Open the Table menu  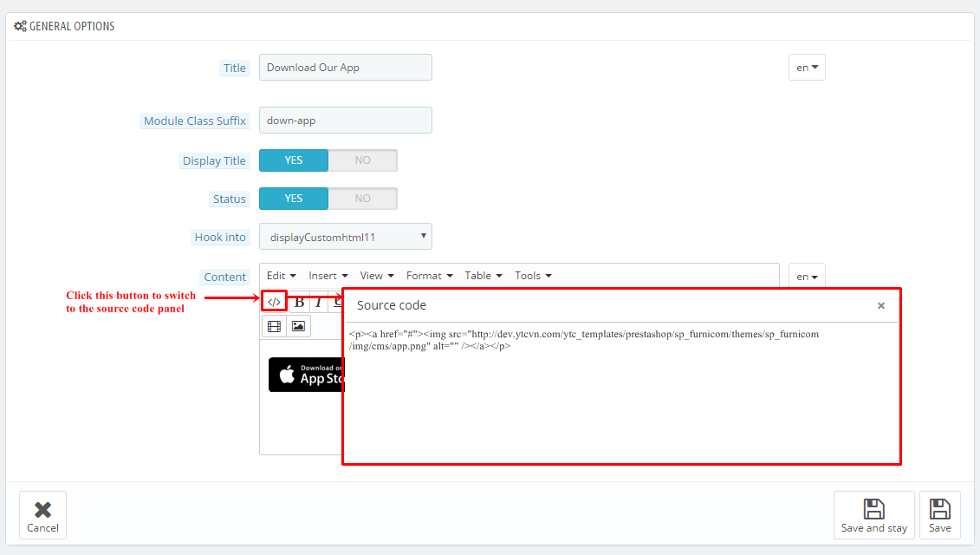[x=484, y=275]
